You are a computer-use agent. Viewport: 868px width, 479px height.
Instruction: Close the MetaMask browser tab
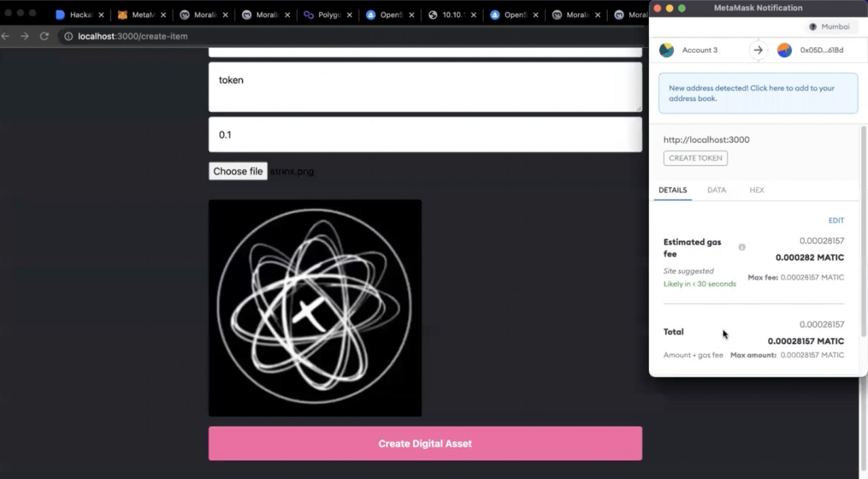coord(163,14)
